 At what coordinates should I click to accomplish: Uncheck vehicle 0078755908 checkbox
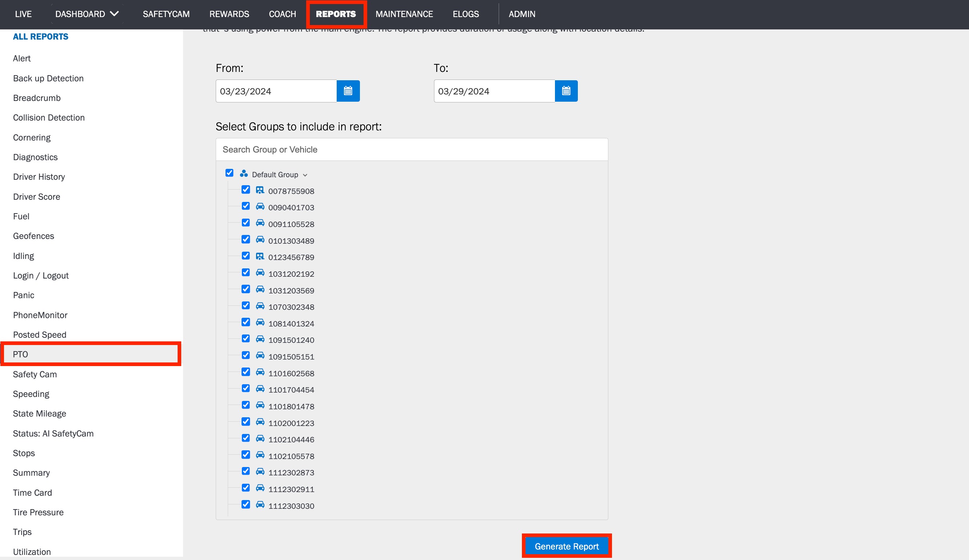click(x=246, y=190)
